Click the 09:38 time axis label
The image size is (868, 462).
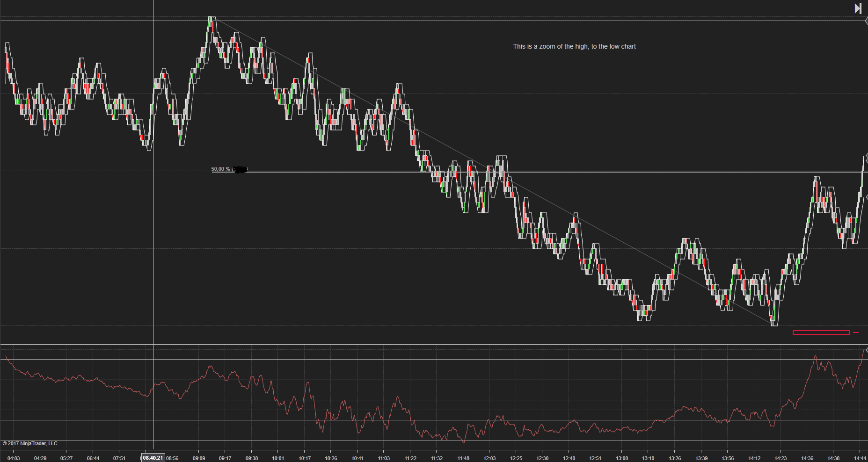click(x=252, y=458)
